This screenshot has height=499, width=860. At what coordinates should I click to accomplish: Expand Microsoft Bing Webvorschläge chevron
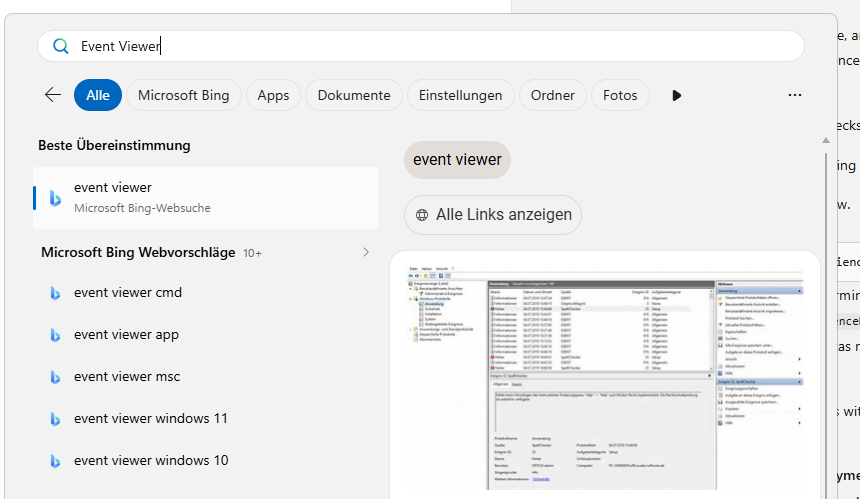click(366, 252)
